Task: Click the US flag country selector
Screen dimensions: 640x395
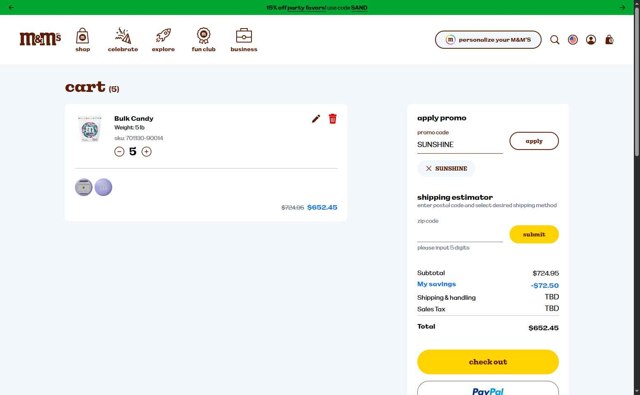Action: (573, 40)
